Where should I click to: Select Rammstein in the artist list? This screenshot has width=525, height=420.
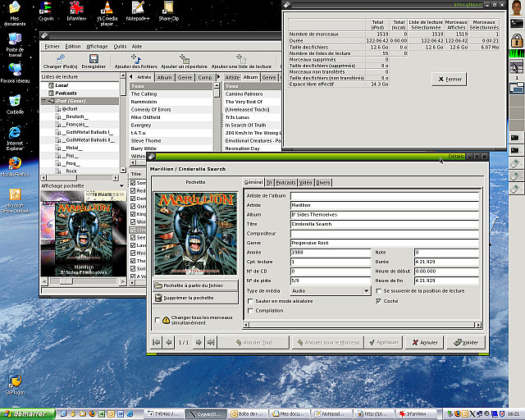click(x=171, y=102)
